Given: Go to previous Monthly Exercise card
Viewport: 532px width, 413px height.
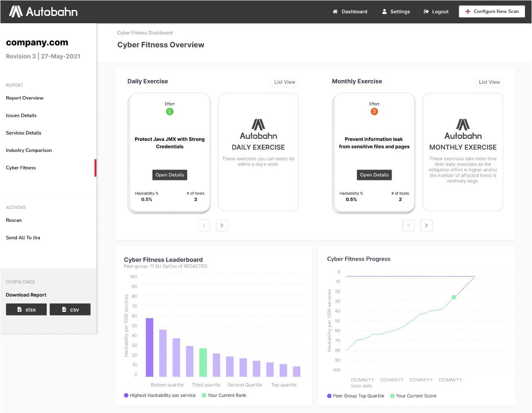Looking at the screenshot, I should (409, 226).
